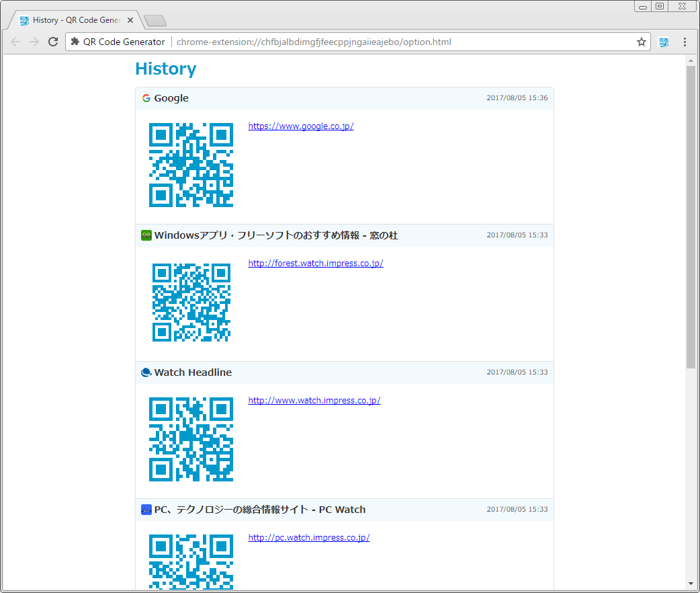Click the extension puzzle icon in address bar
700x593 pixels.
[75, 42]
